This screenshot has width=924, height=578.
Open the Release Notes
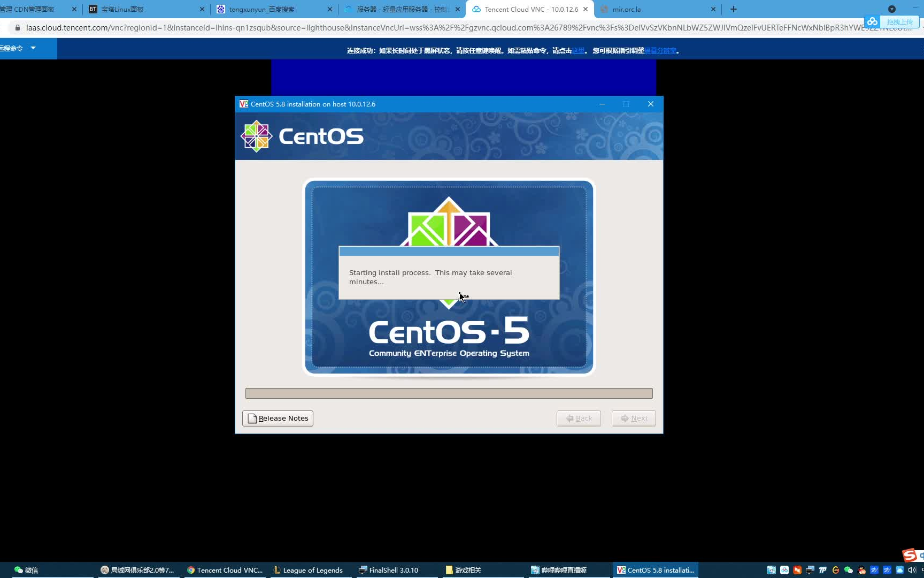coord(278,419)
